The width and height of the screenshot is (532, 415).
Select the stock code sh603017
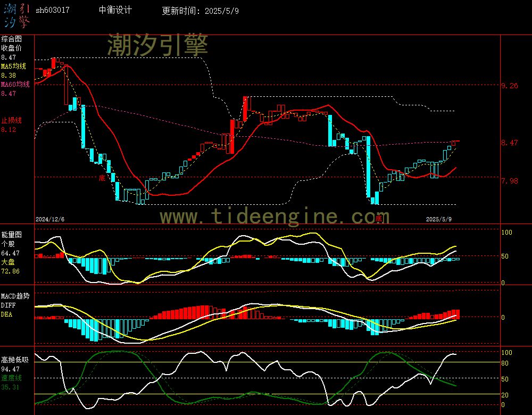point(53,10)
